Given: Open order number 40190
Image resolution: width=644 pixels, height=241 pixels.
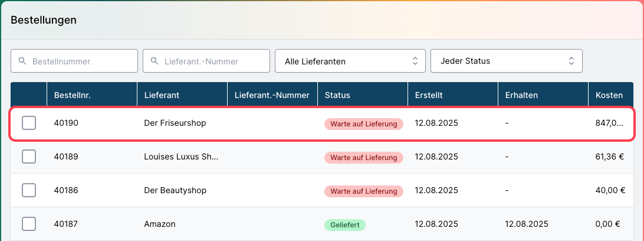Looking at the screenshot, I should [66, 123].
